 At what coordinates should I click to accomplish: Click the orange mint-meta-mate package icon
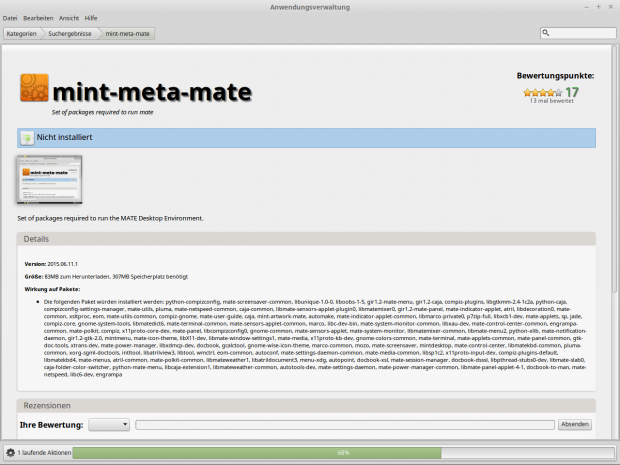point(34,87)
